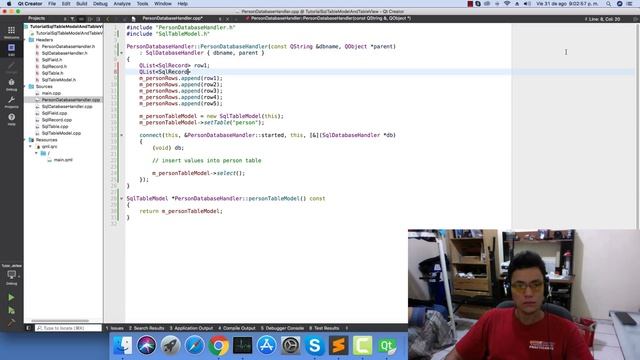Collapse the Headers folder

25,40
